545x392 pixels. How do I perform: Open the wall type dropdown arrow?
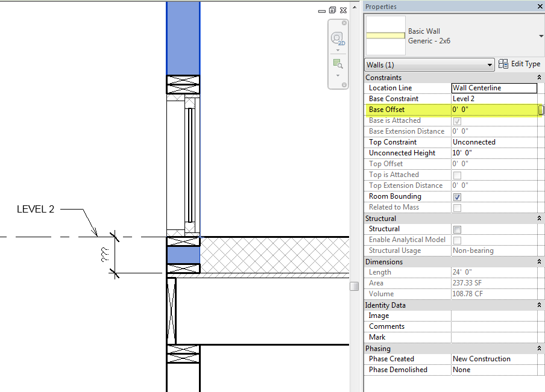tap(541, 36)
